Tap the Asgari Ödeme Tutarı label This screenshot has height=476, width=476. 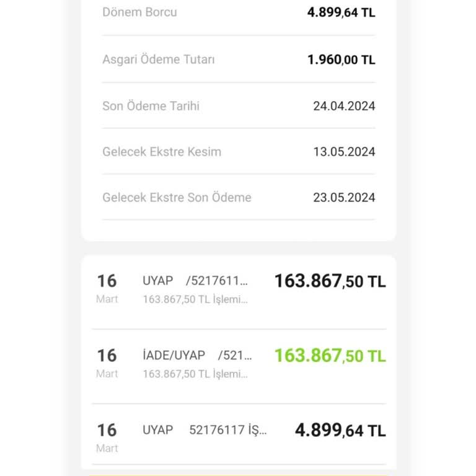pyautogui.click(x=159, y=59)
